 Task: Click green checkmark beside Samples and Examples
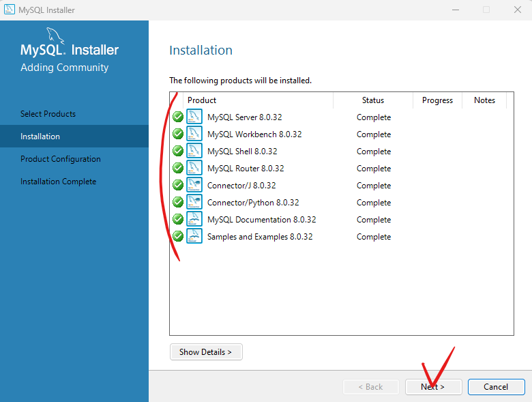point(178,236)
